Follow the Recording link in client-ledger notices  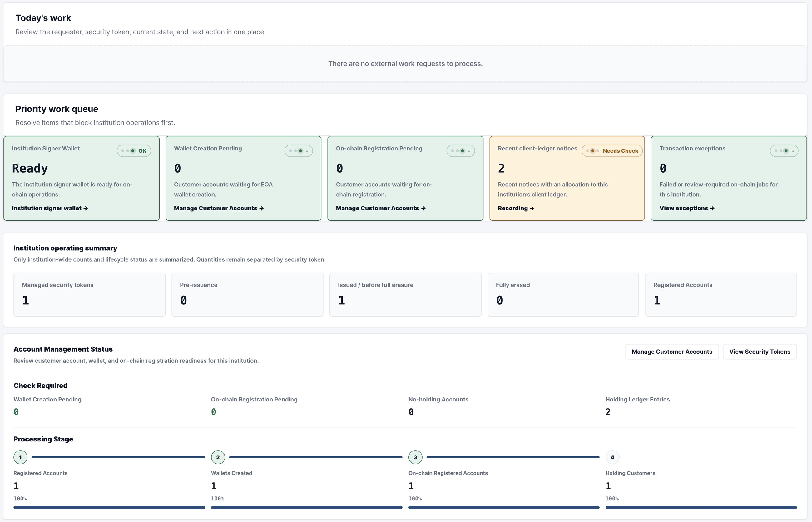[x=516, y=208]
